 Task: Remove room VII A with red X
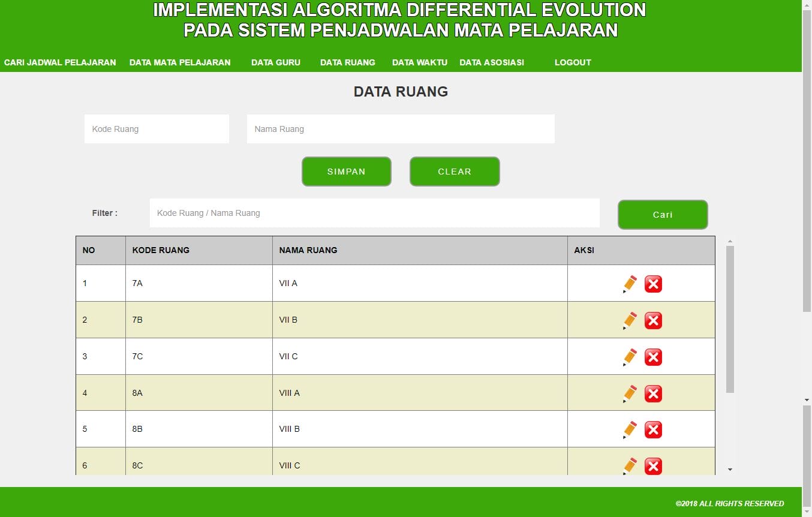(x=653, y=284)
